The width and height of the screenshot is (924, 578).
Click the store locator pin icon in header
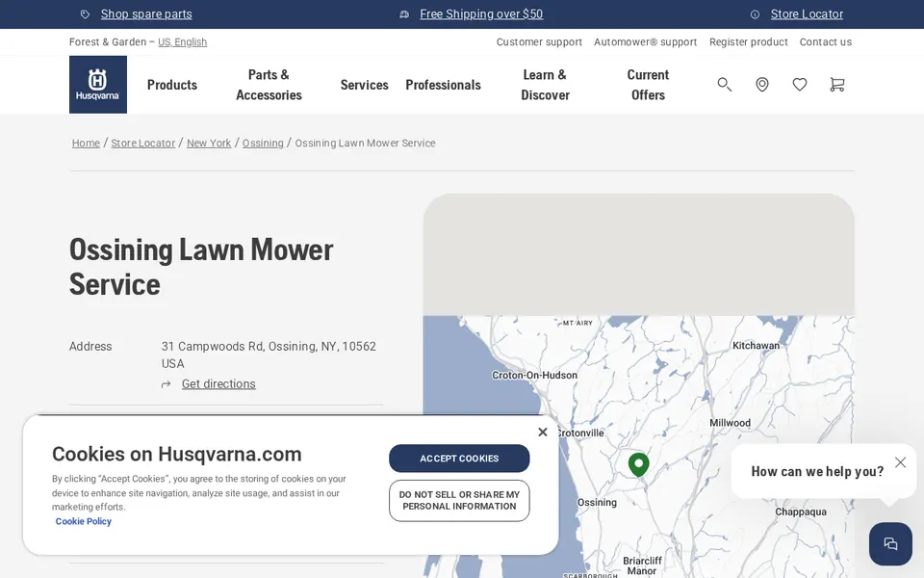tap(762, 85)
